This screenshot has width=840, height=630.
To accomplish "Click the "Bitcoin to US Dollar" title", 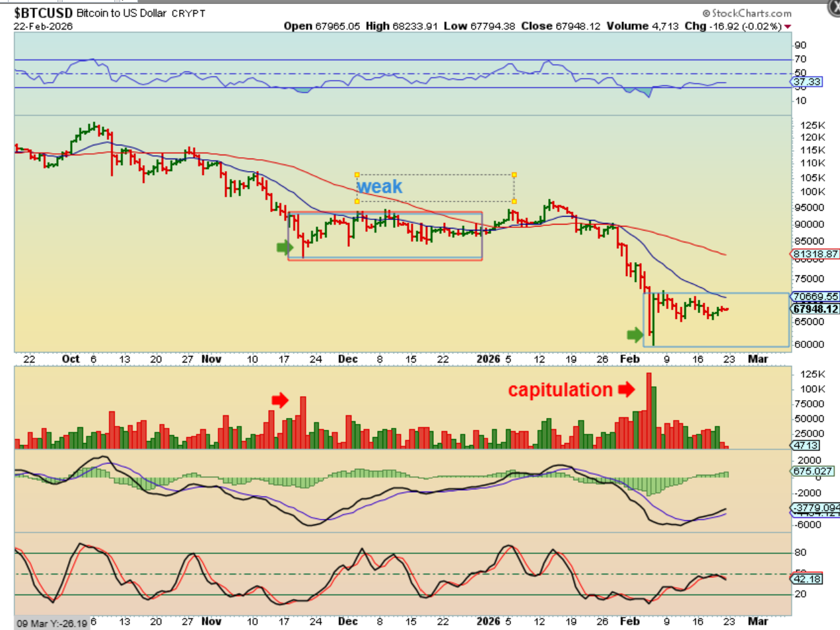I will [122, 13].
